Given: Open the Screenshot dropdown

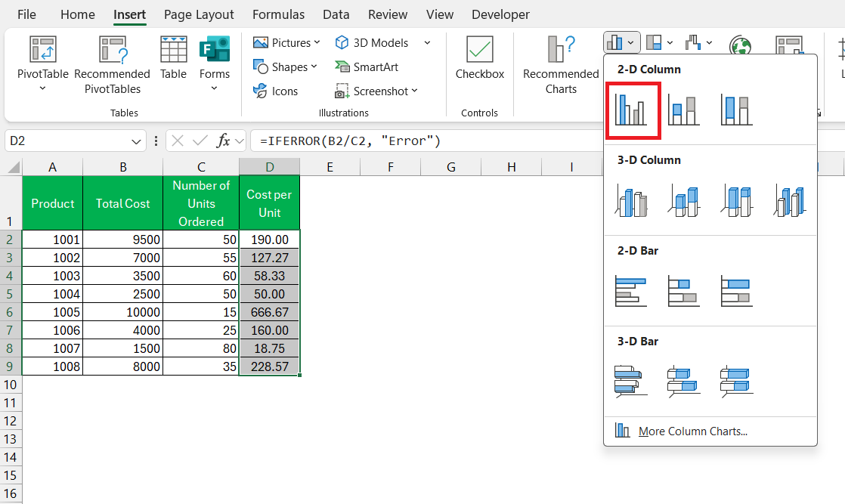Looking at the screenshot, I should (376, 91).
